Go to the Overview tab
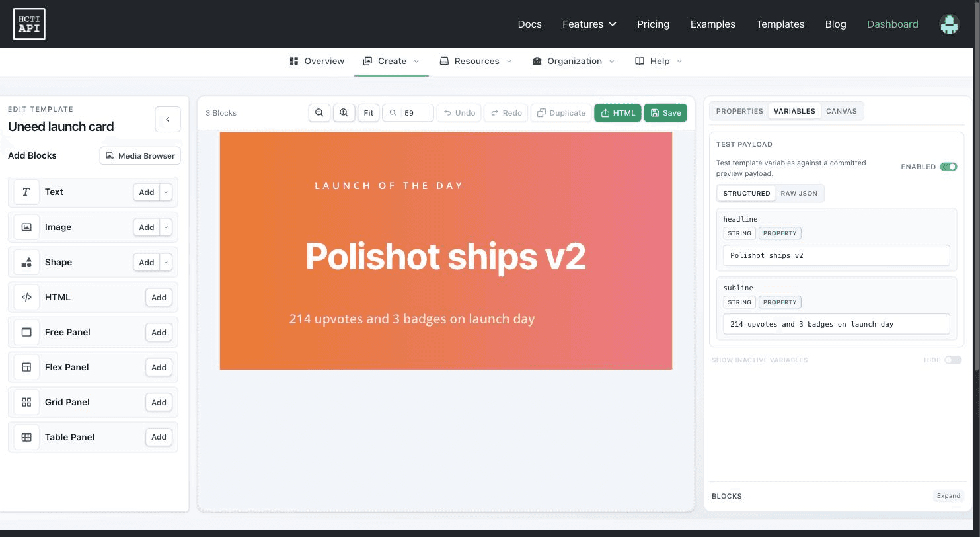This screenshot has height=537, width=980. point(317,61)
